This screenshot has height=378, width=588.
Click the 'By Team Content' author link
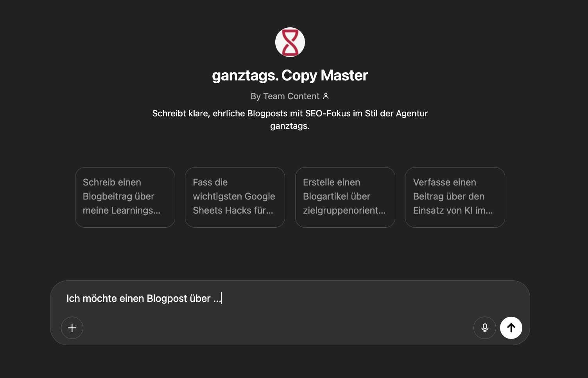285,96
